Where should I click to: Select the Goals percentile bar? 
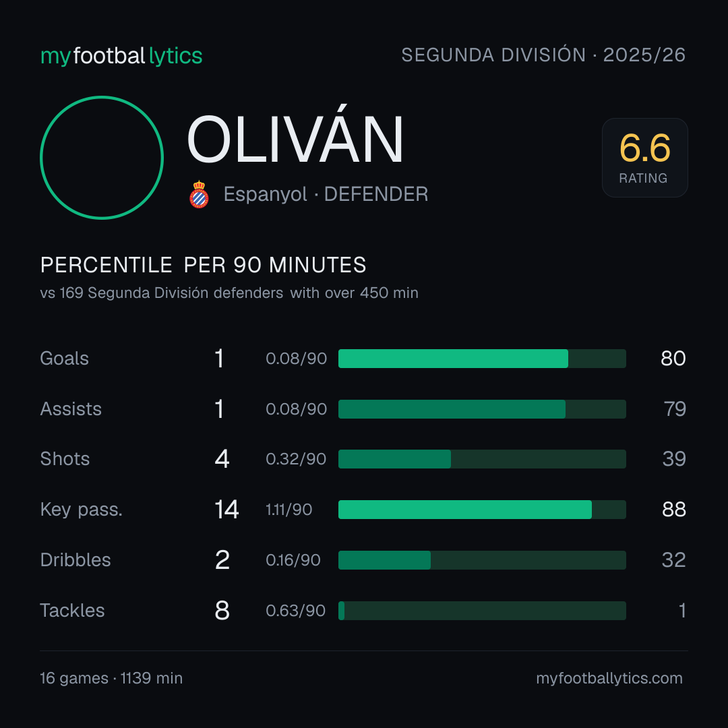482,359
